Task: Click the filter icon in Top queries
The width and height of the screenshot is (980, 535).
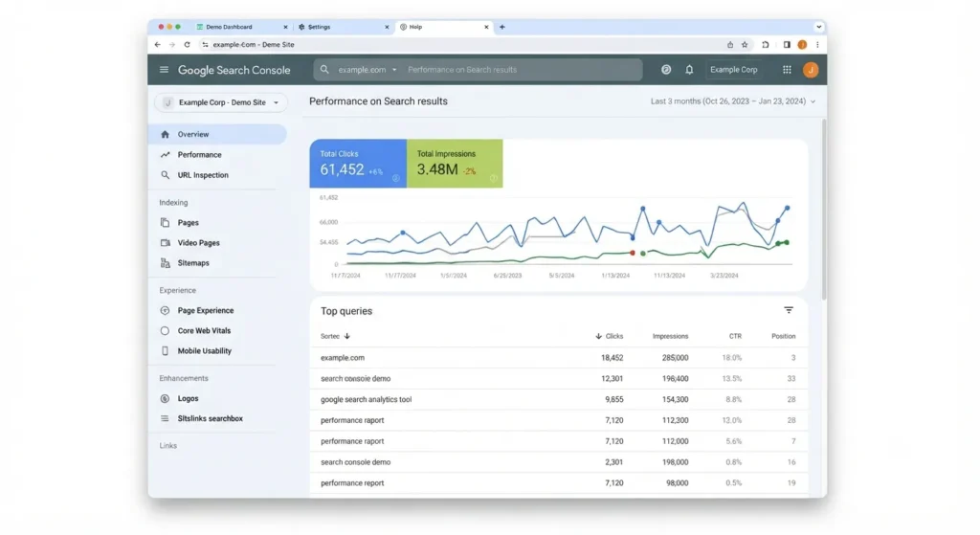Action: point(789,310)
